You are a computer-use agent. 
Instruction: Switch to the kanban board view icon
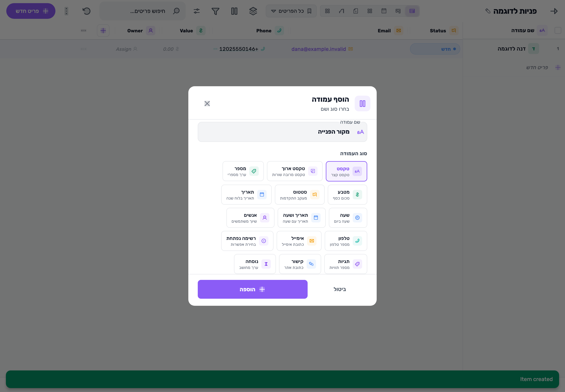click(x=398, y=11)
